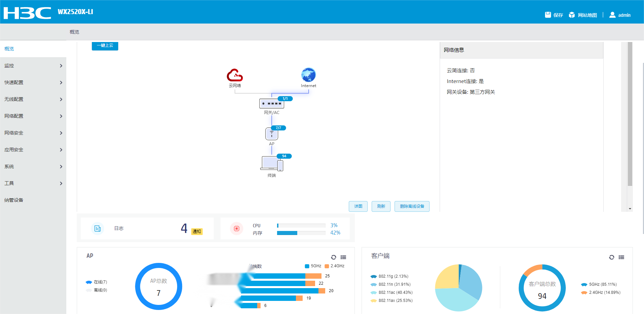644x314 pixels.
Task: Refresh the AP panel with its circular arrow icon
Action: click(333, 257)
